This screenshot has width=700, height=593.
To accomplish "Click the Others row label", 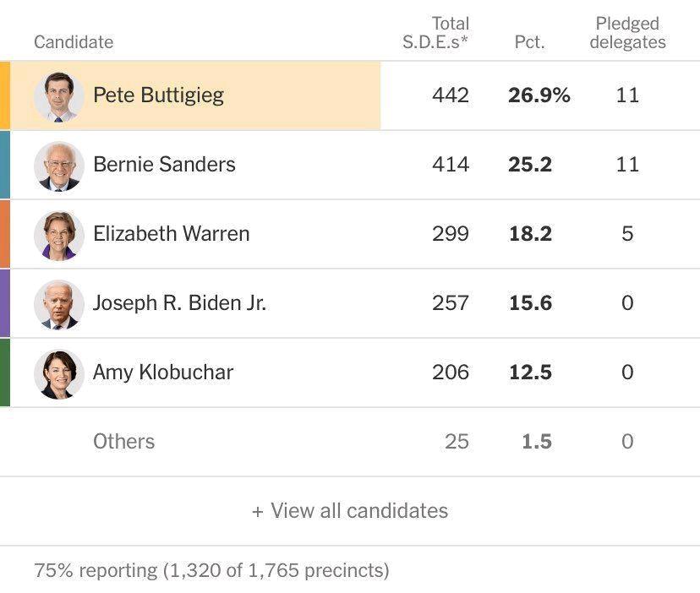I will click(x=123, y=441).
